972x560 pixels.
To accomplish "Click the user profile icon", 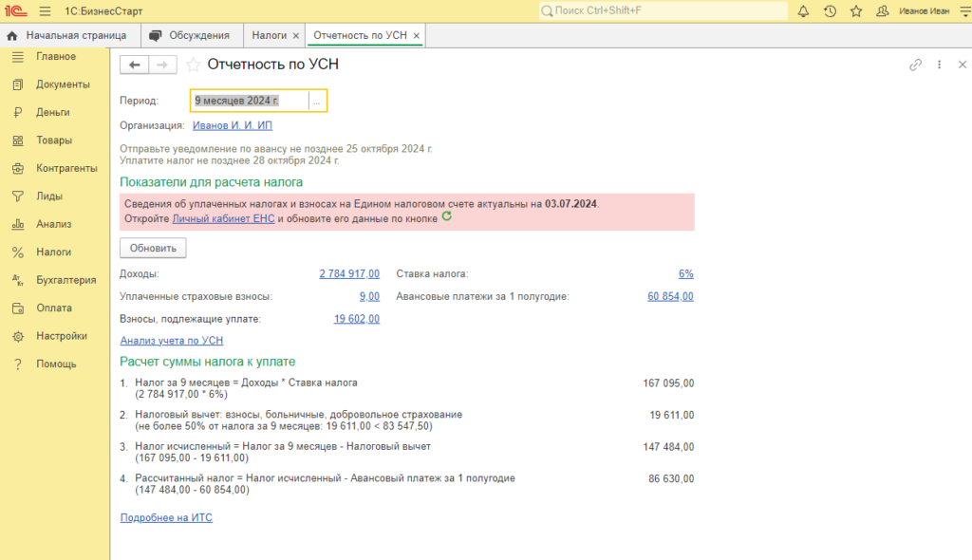I will click(x=882, y=11).
